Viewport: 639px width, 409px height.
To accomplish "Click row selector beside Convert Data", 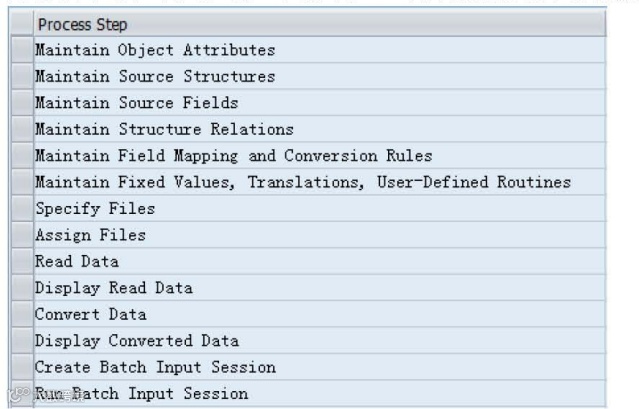I will click(x=21, y=314).
